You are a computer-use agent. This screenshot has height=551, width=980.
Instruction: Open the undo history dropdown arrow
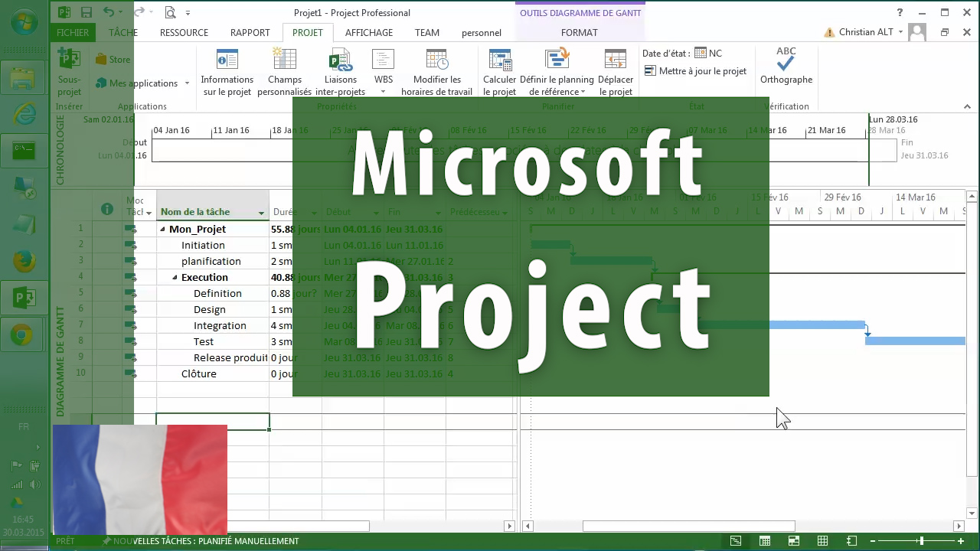(121, 12)
